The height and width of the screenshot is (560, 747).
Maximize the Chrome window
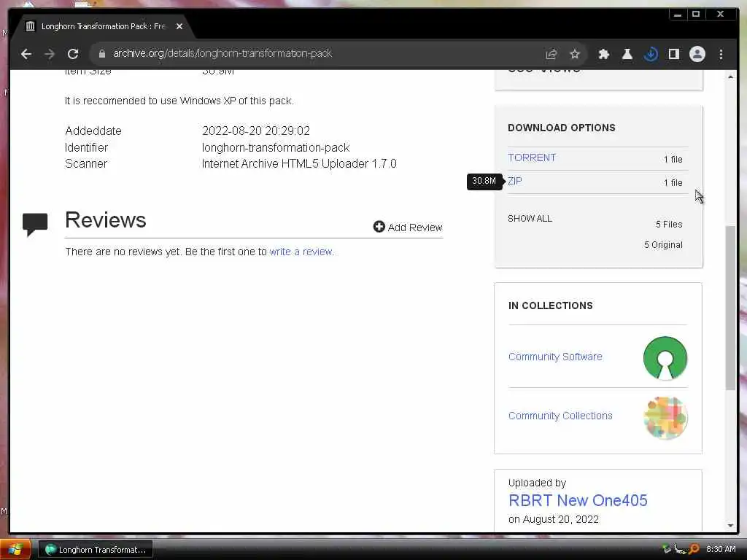coord(695,15)
